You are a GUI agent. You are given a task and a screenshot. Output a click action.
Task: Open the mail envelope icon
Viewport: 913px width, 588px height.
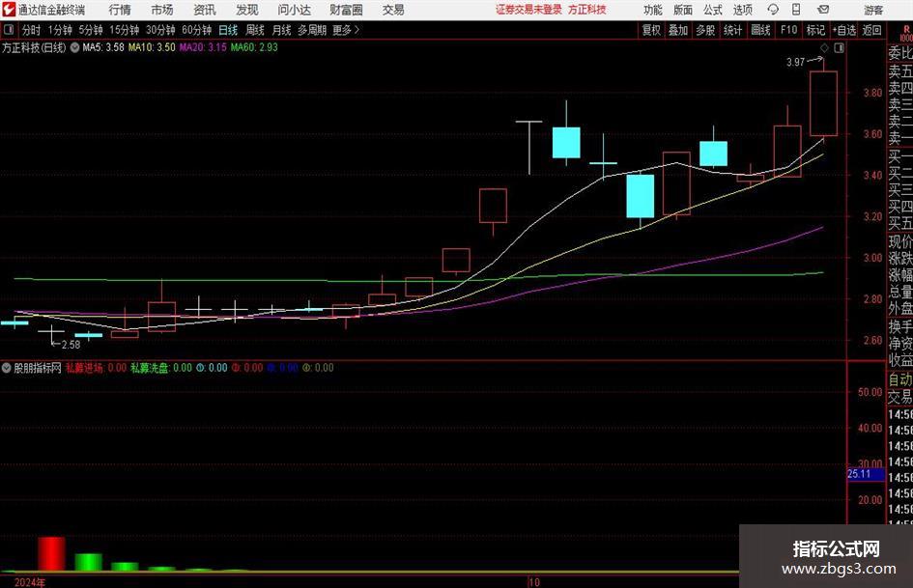(x=823, y=10)
